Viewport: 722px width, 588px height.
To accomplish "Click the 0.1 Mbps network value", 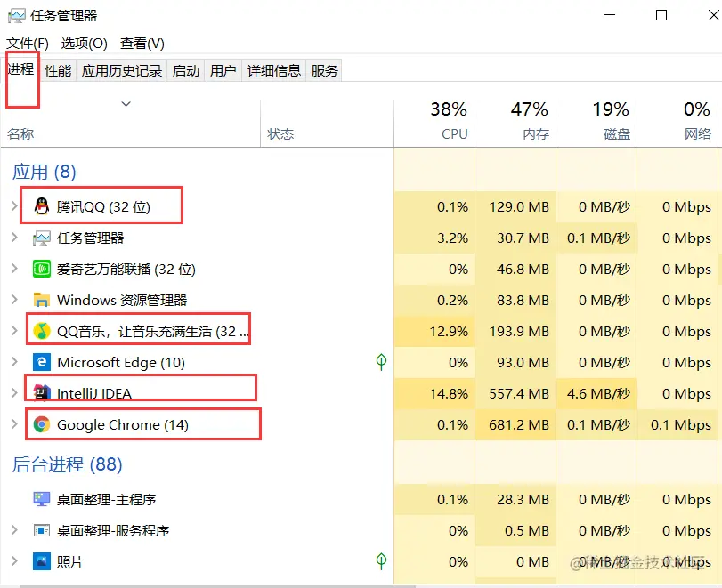I will click(681, 424).
